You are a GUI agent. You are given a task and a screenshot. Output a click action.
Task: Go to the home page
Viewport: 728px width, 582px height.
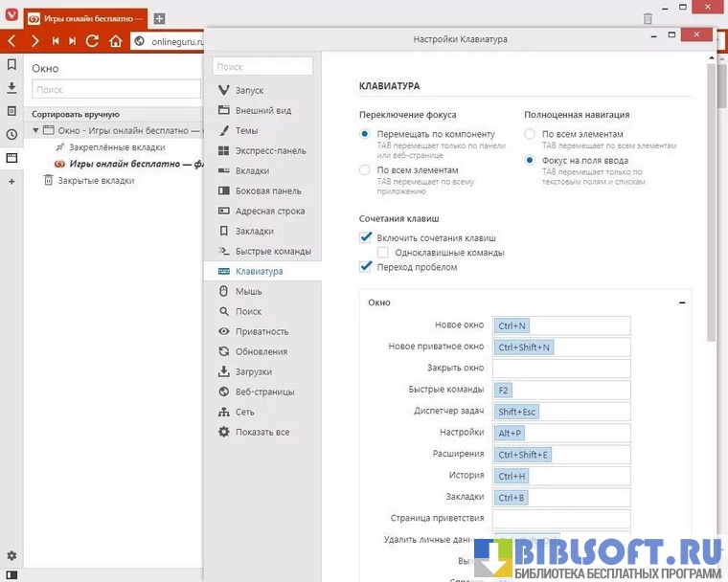click(116, 41)
